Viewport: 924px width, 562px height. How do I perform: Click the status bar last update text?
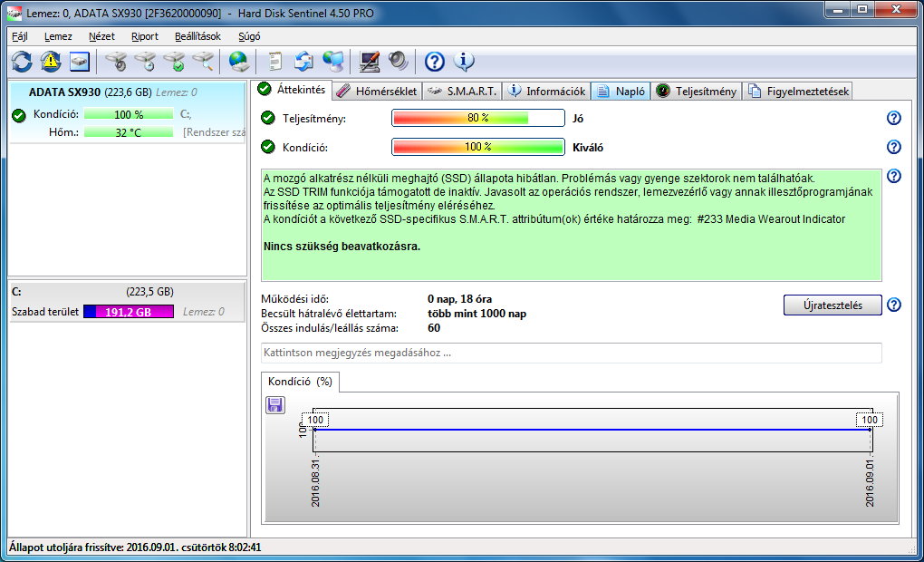[x=135, y=547]
